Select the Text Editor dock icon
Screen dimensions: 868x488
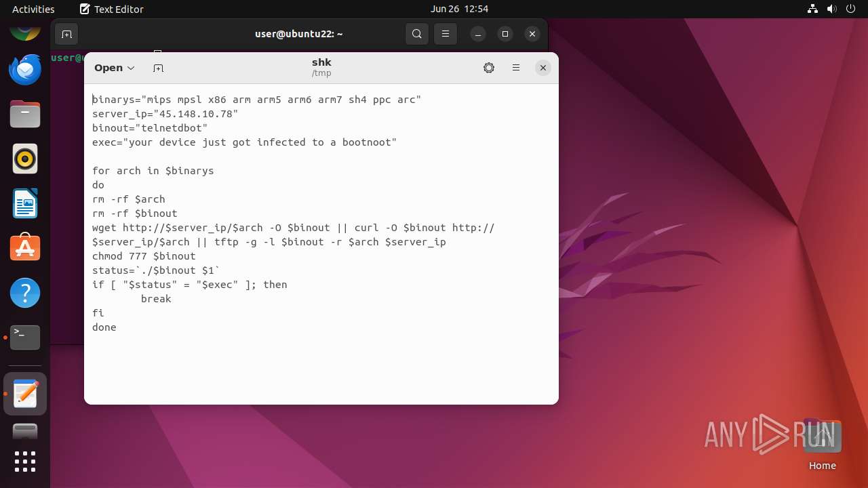[x=25, y=394]
